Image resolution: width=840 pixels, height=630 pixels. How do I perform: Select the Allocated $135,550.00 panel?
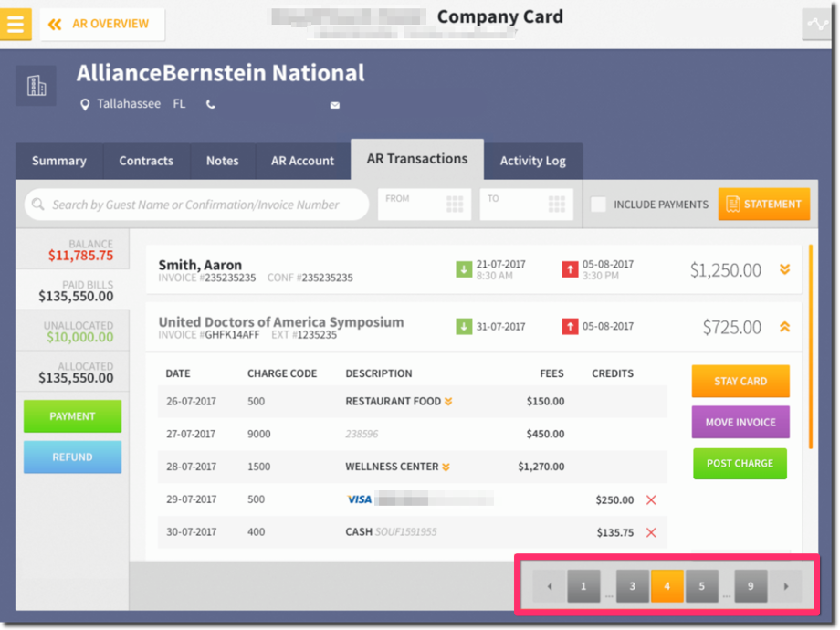click(72, 372)
